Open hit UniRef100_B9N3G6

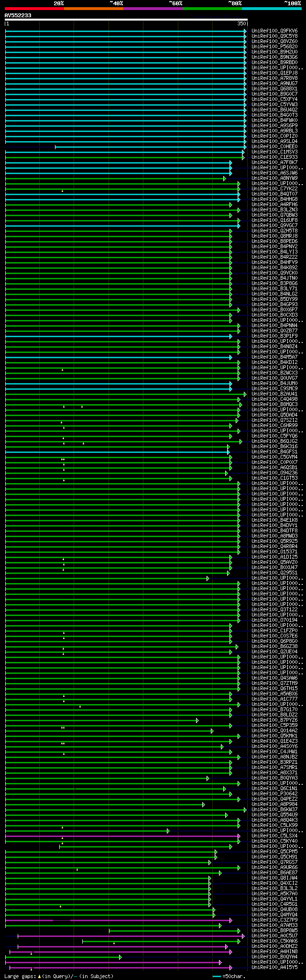click(274, 57)
